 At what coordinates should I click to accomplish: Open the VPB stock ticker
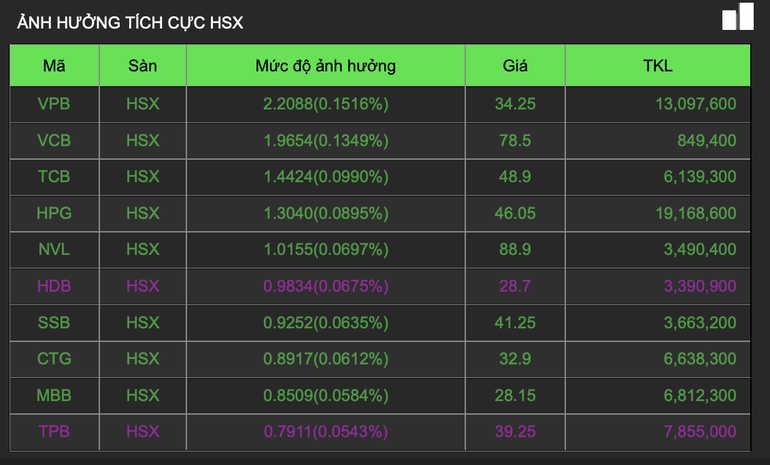tap(54, 103)
